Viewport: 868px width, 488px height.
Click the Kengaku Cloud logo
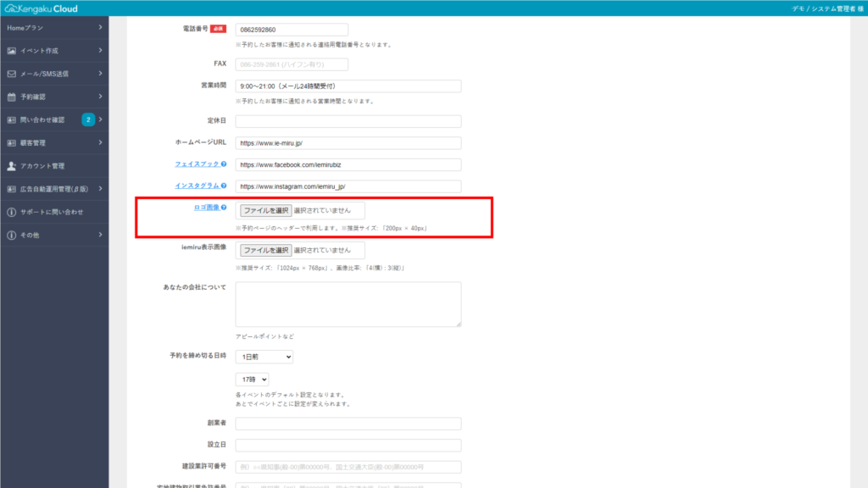tap(42, 8)
